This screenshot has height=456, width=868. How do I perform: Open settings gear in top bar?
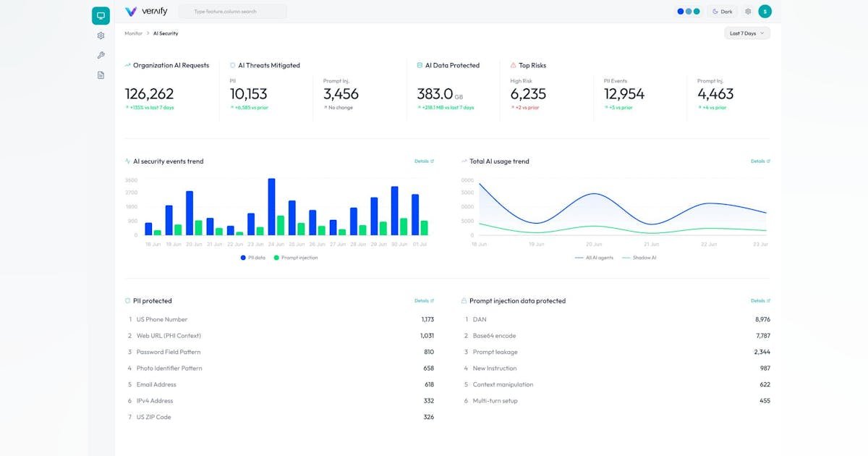pyautogui.click(x=748, y=12)
